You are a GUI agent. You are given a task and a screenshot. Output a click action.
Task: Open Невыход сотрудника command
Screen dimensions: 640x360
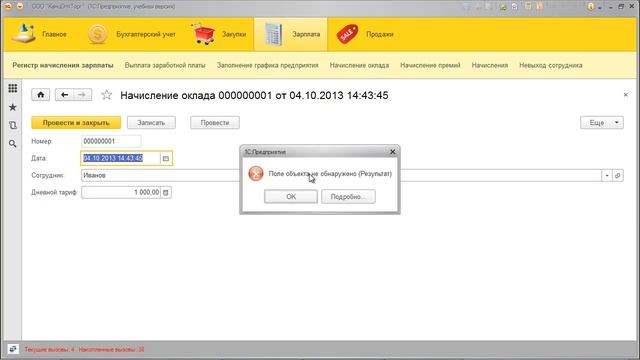pos(551,65)
